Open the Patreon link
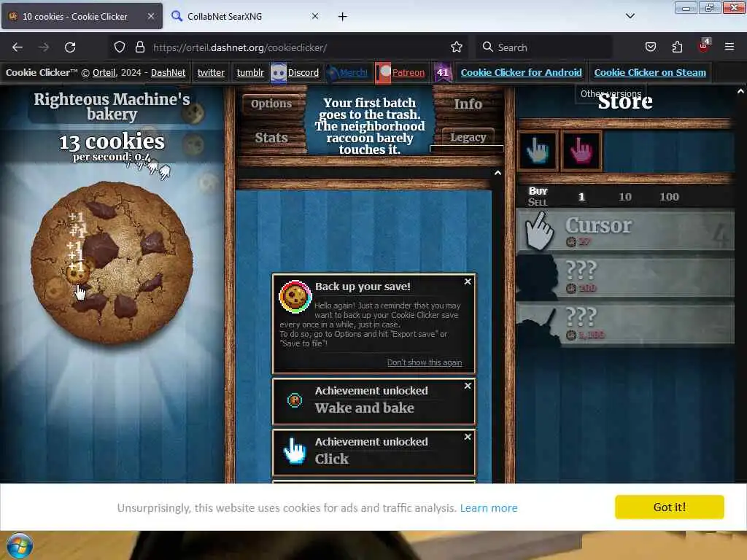 [x=409, y=72]
